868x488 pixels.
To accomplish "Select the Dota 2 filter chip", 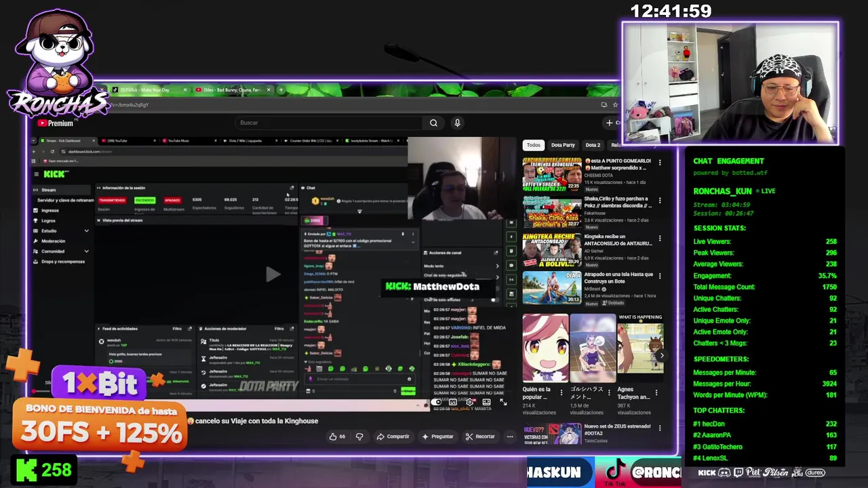I will pyautogui.click(x=593, y=145).
